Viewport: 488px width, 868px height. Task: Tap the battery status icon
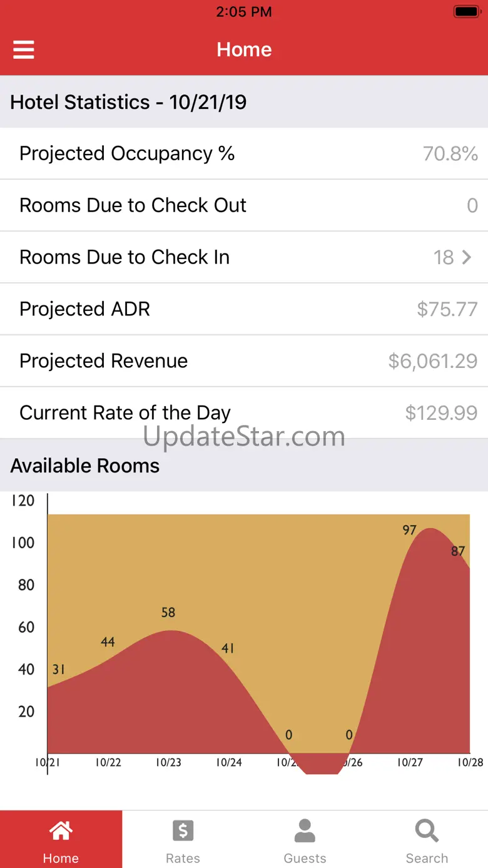466,12
